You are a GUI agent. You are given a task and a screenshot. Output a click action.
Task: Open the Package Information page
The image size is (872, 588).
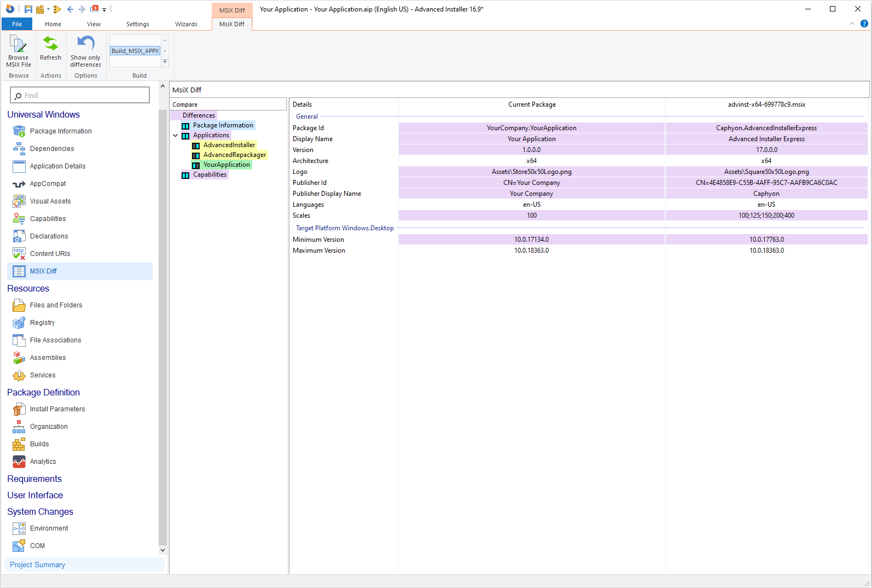tap(61, 131)
